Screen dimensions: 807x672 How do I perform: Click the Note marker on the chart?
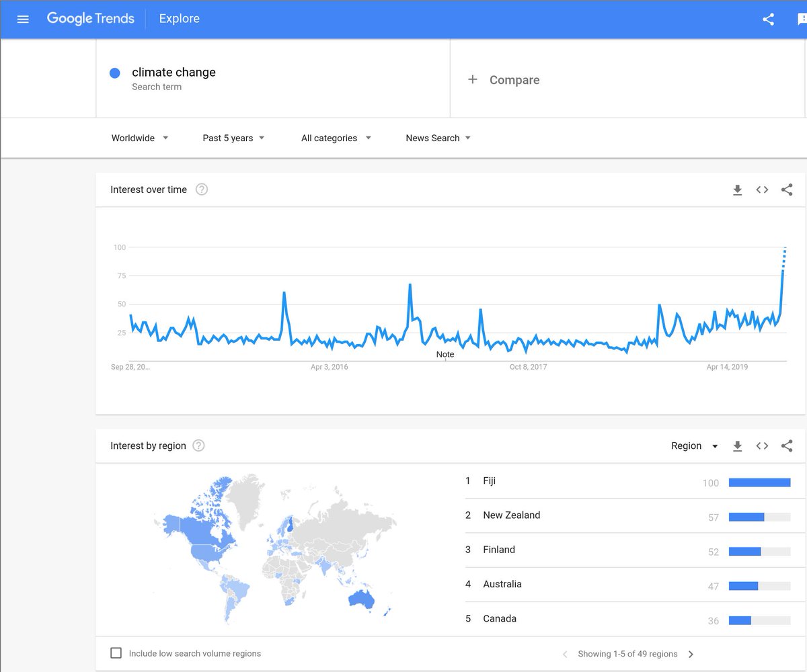tap(445, 354)
